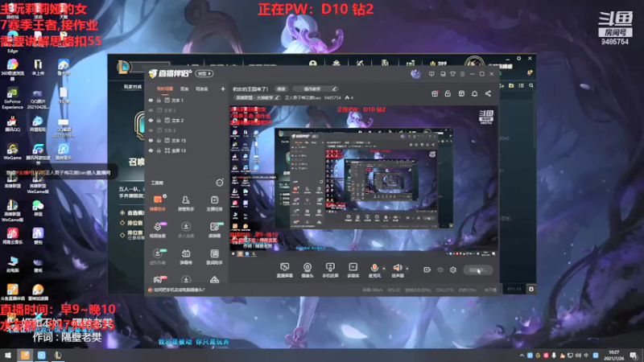644x362 pixels.
Task: Show the hidden 文本 3 source
Action: 151,110
